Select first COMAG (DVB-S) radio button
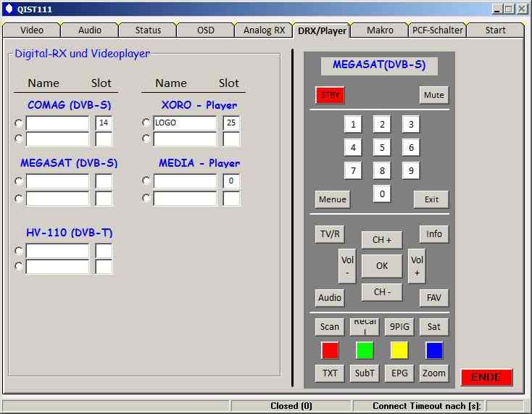Screen dimensions: 532x414 pos(19,123)
